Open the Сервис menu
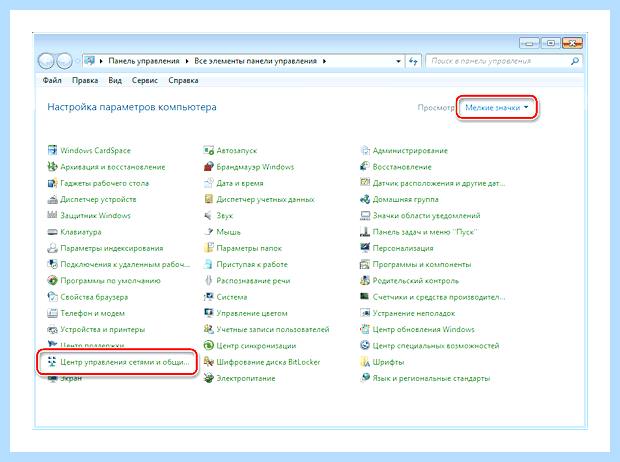620x462 pixels. click(x=145, y=80)
